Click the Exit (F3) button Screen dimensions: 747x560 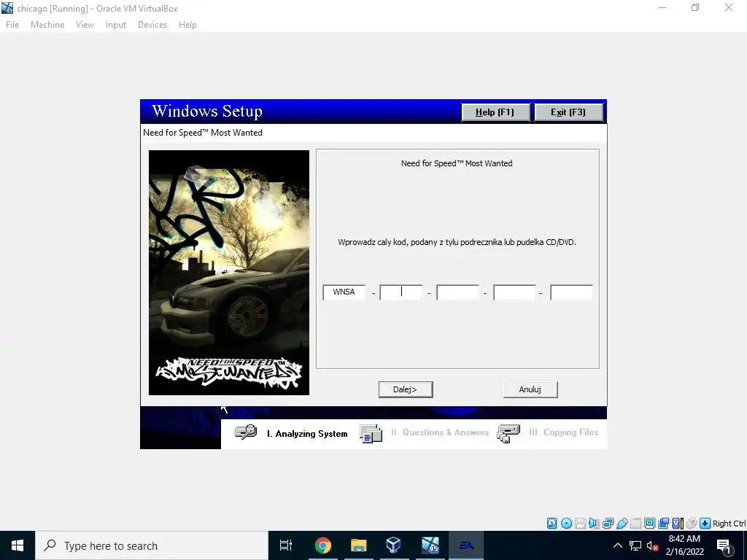568,112
